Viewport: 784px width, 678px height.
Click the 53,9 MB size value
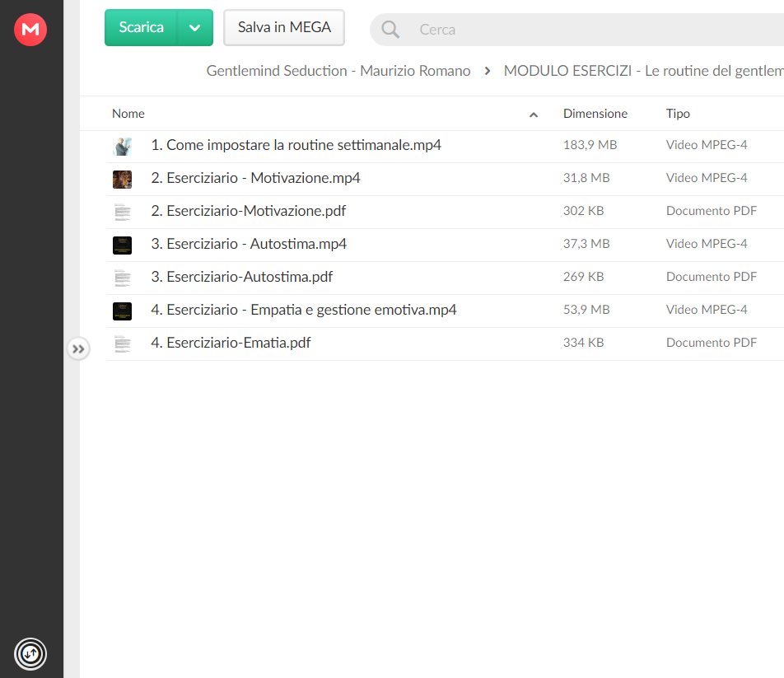[x=586, y=310]
